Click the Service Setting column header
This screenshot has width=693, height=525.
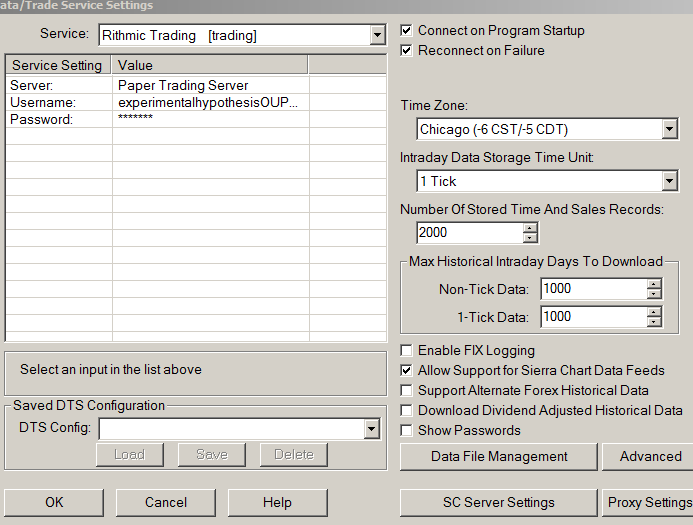click(x=57, y=65)
